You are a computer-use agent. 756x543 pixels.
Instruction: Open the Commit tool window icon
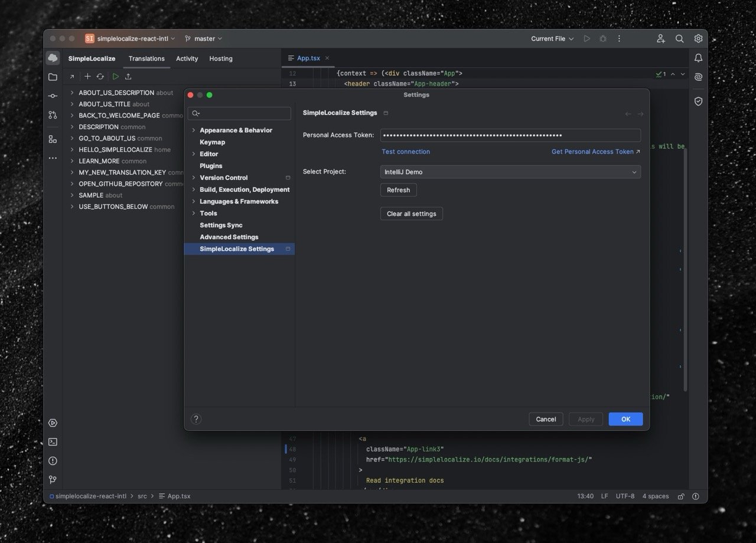53,96
